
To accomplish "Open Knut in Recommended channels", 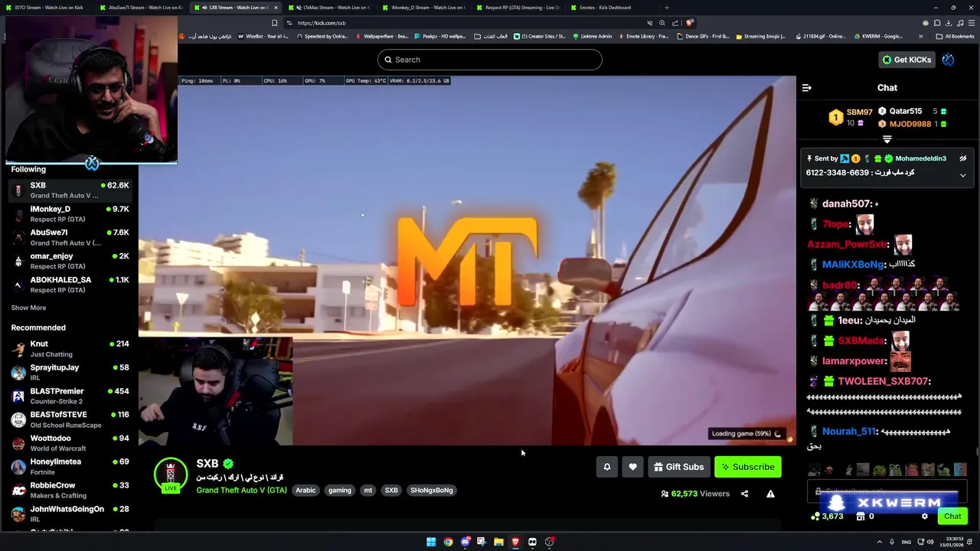I will [69, 349].
